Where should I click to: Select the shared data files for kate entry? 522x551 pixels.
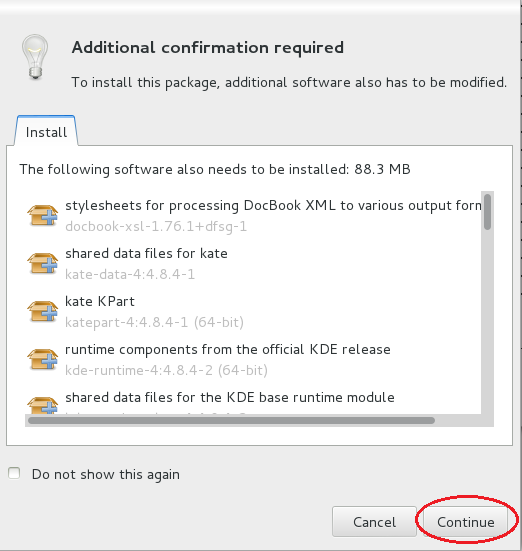pos(253,263)
